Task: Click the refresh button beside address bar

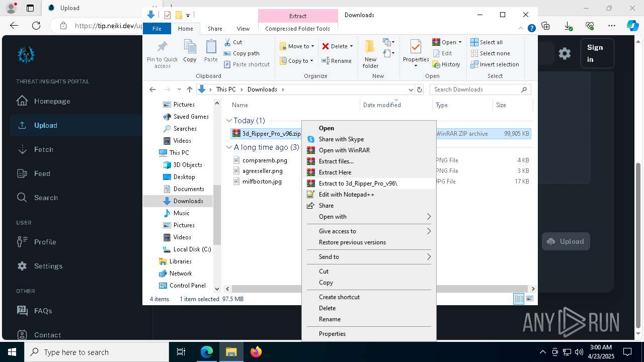Action: (420, 89)
